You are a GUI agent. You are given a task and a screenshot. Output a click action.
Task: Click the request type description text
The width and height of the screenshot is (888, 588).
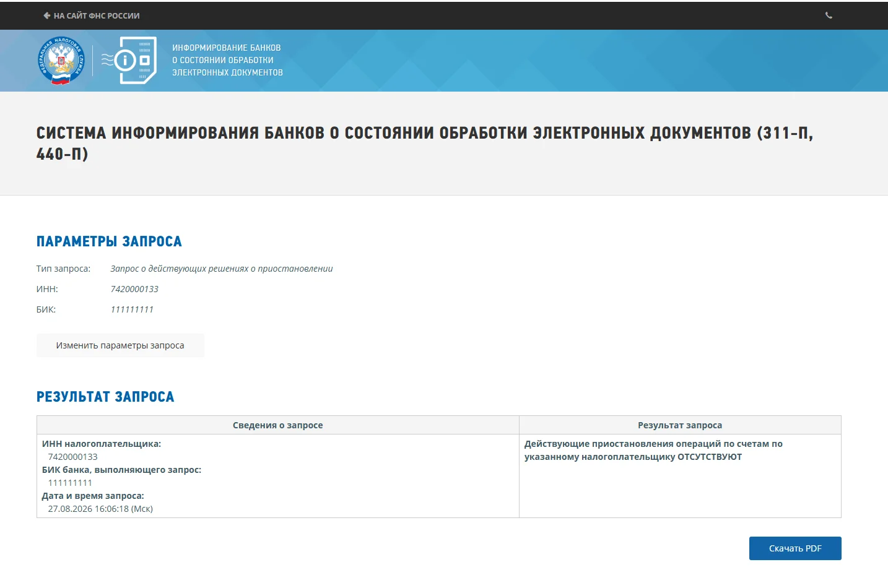tap(222, 269)
